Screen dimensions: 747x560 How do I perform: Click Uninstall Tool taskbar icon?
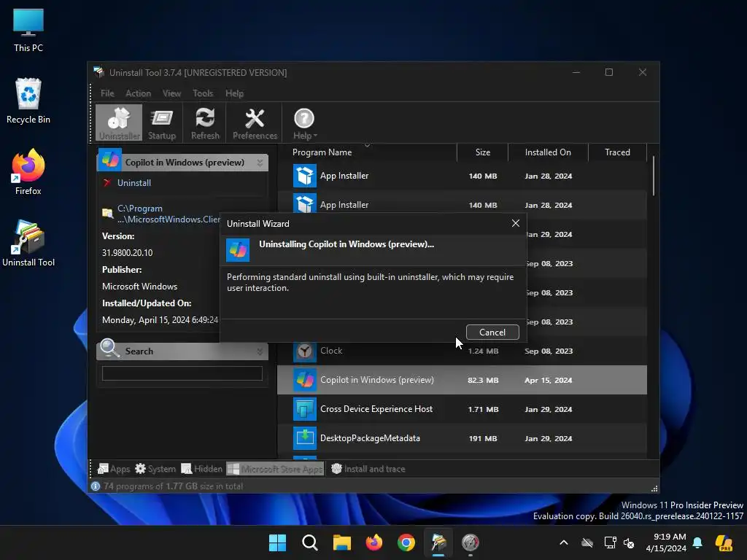pos(438,542)
